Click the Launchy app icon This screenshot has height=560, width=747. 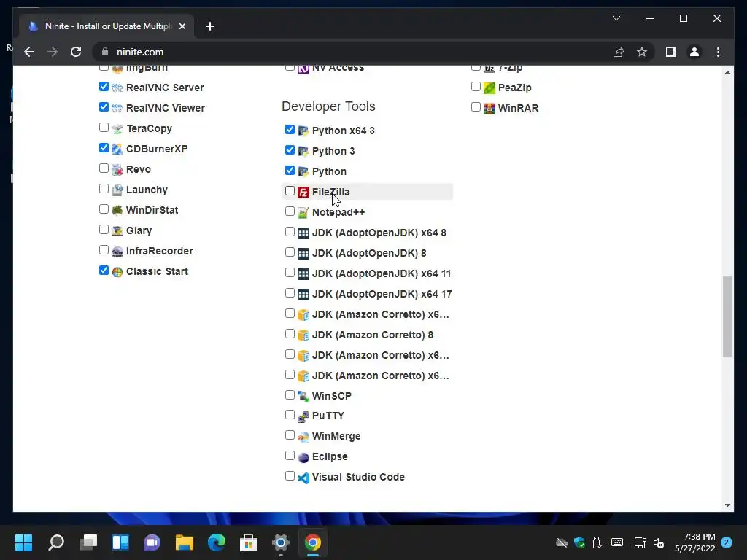[117, 190]
